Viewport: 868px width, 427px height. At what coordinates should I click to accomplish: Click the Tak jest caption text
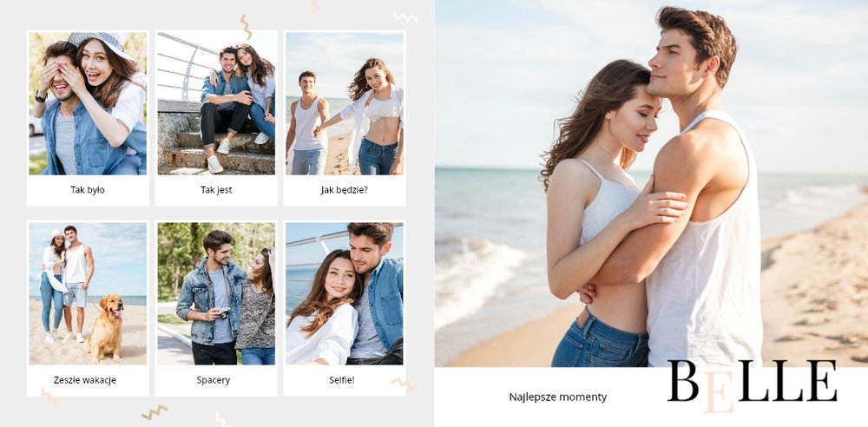216,190
